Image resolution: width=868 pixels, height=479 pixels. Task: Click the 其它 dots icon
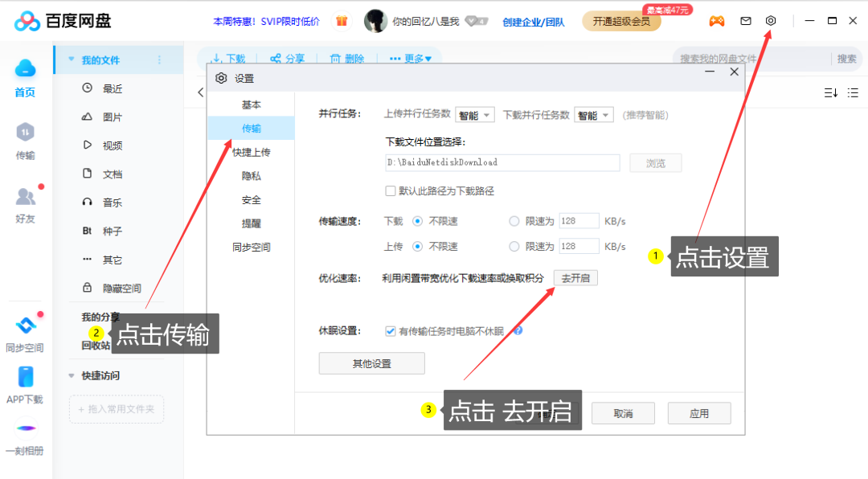point(87,259)
